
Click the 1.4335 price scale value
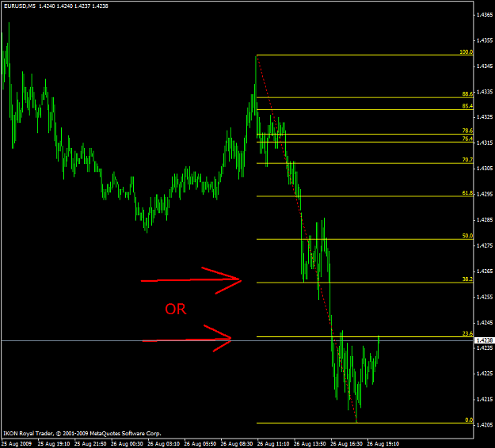(485, 92)
